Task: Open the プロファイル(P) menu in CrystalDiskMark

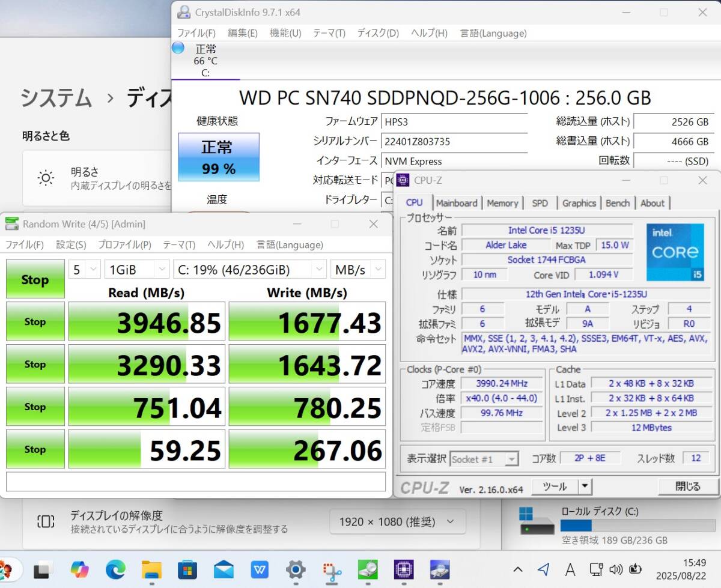Action: tap(124, 244)
